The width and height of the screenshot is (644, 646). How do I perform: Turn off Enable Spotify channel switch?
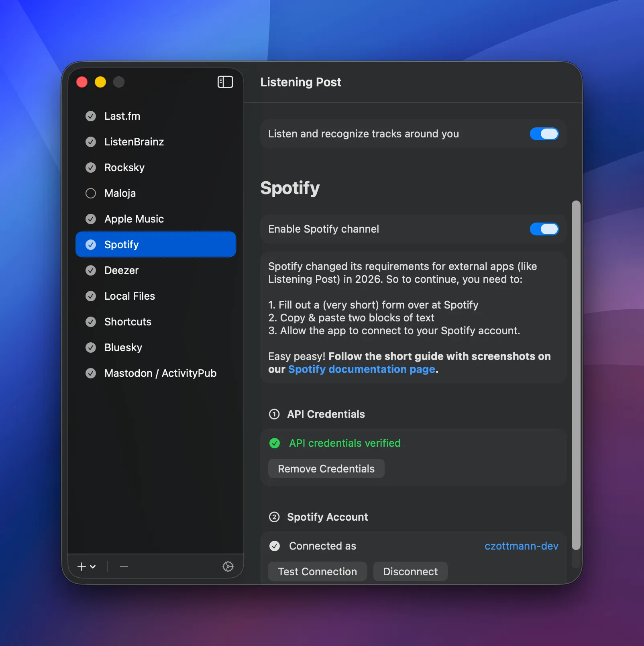(x=544, y=229)
